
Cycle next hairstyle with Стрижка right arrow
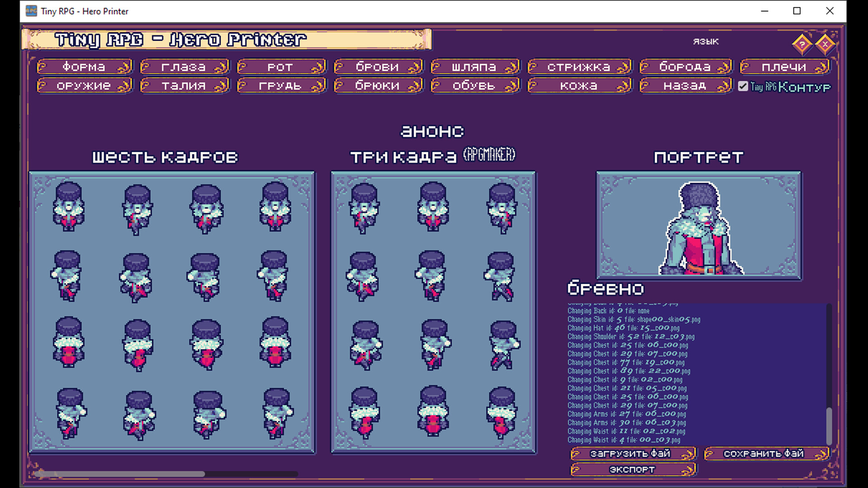(x=624, y=66)
